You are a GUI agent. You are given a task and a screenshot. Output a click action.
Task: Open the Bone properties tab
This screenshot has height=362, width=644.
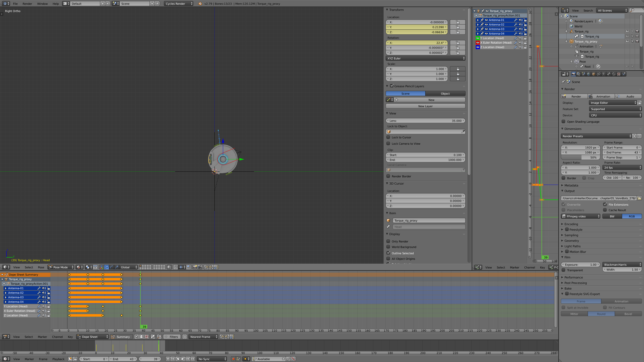(x=609, y=74)
